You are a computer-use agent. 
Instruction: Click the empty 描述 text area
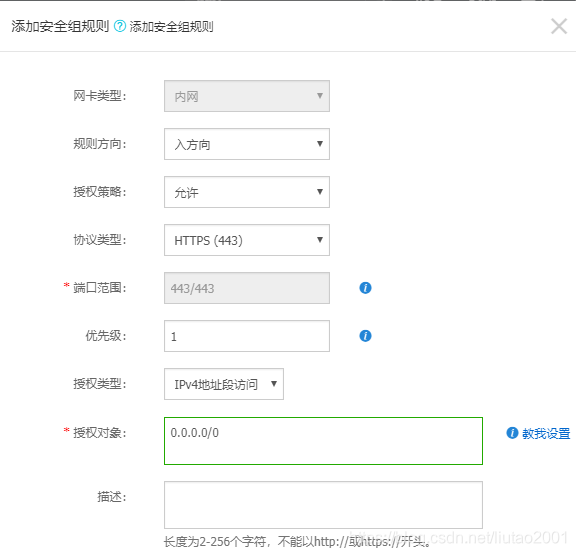pyautogui.click(x=323, y=505)
